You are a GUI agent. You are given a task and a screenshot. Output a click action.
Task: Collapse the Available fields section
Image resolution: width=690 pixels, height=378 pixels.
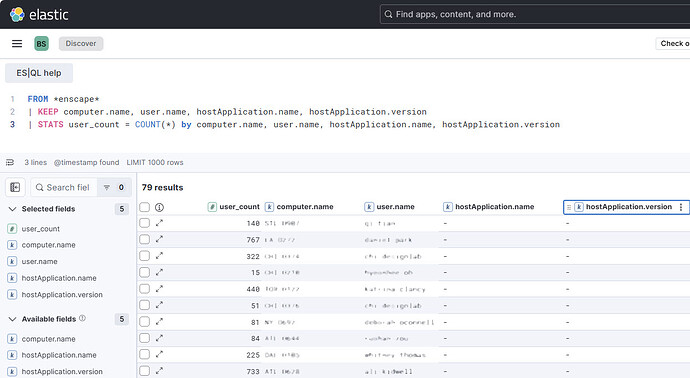12,319
